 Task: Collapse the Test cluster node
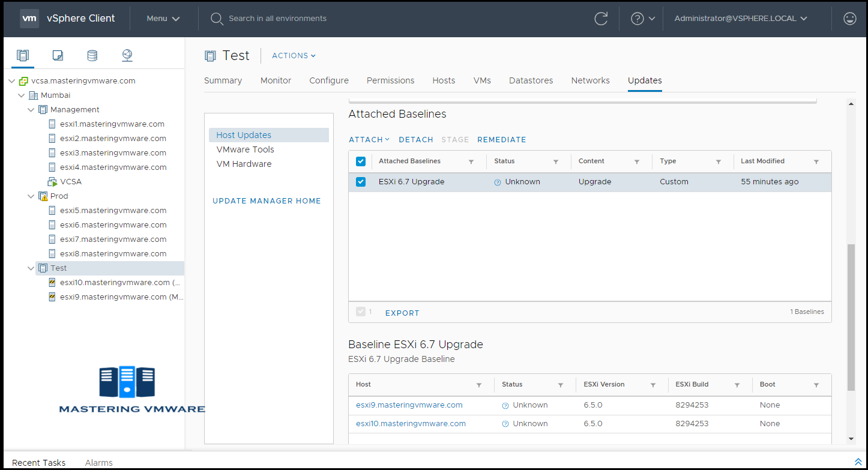click(31, 268)
